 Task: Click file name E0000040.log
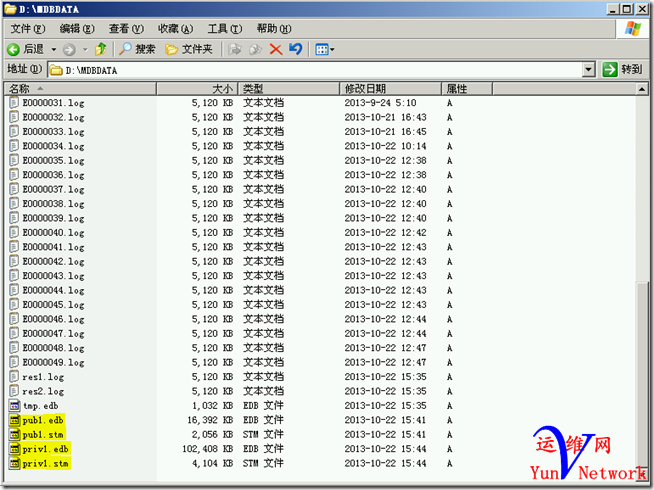53,233
